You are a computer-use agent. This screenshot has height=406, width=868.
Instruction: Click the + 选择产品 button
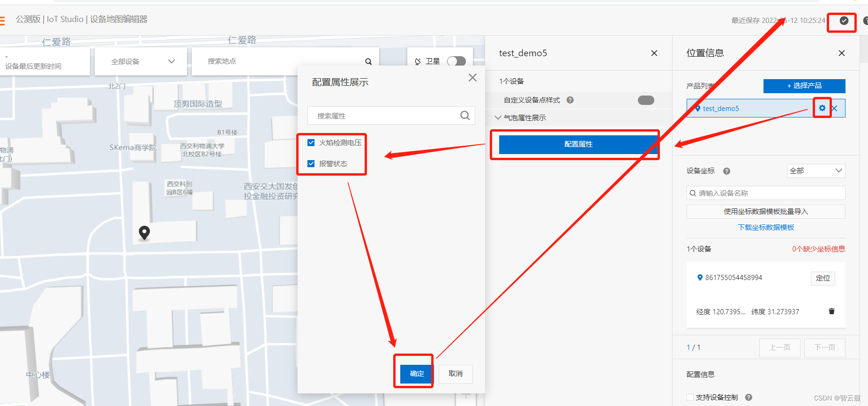[x=804, y=86]
